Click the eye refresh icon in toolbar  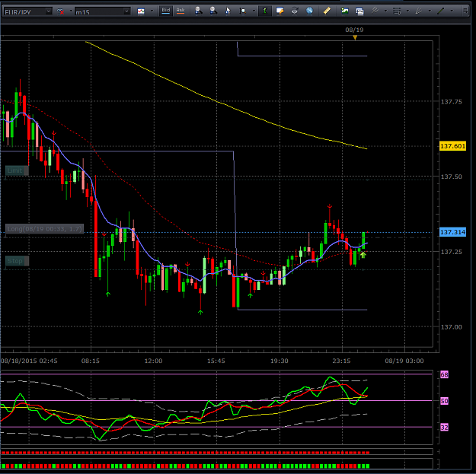coord(295,11)
